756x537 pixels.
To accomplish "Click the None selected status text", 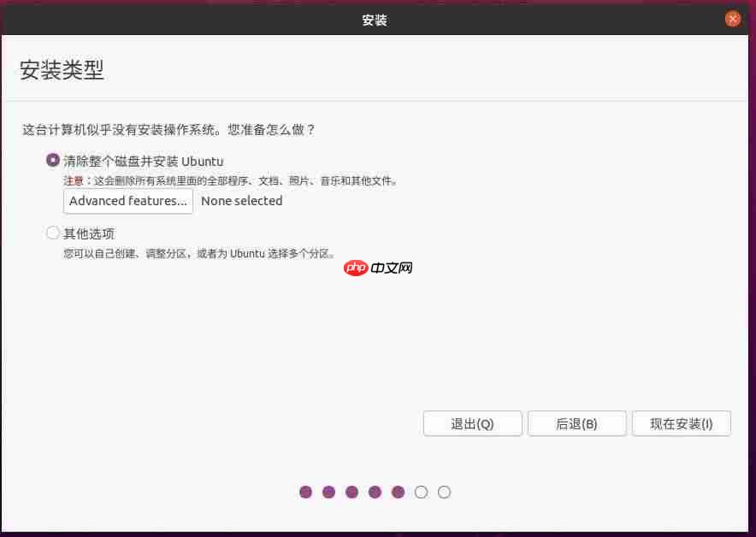I will coord(241,201).
